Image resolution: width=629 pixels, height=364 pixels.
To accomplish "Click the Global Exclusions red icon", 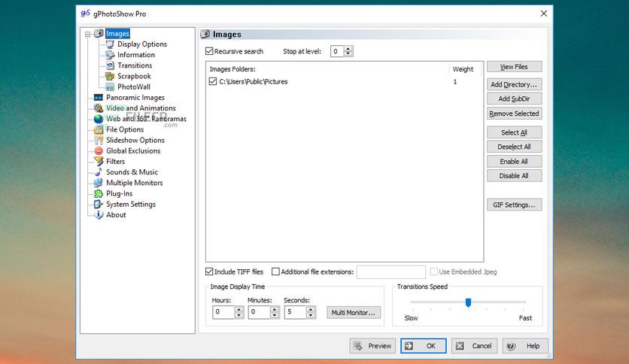I will coord(99,150).
